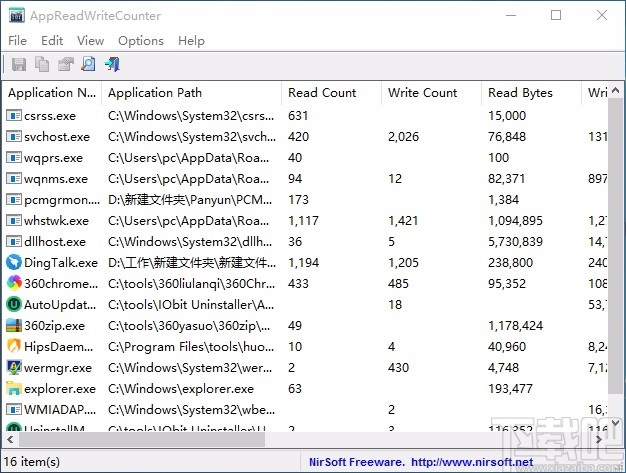Screen dimensions: 626x473
Task: Click the read bytes value 193,477
Action: (510, 388)
